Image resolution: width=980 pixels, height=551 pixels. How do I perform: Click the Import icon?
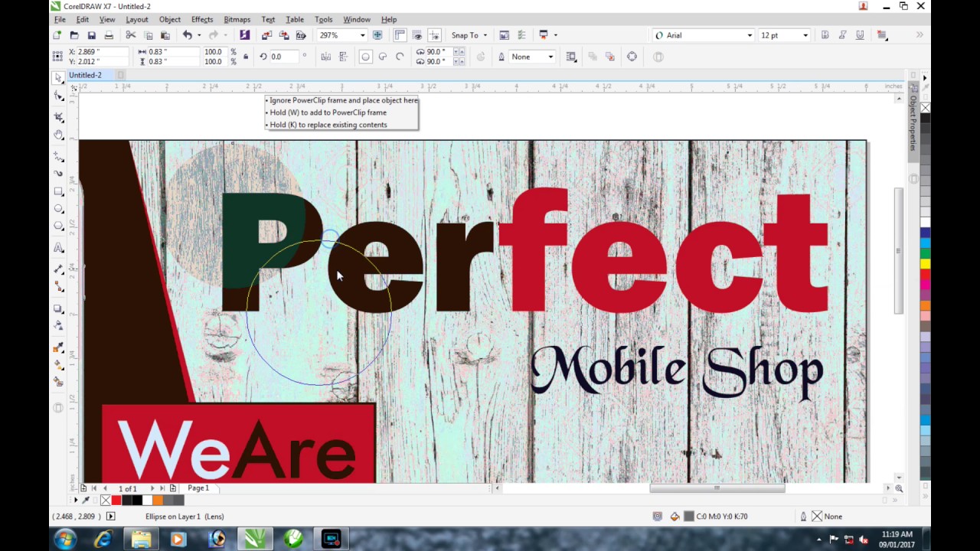point(266,35)
